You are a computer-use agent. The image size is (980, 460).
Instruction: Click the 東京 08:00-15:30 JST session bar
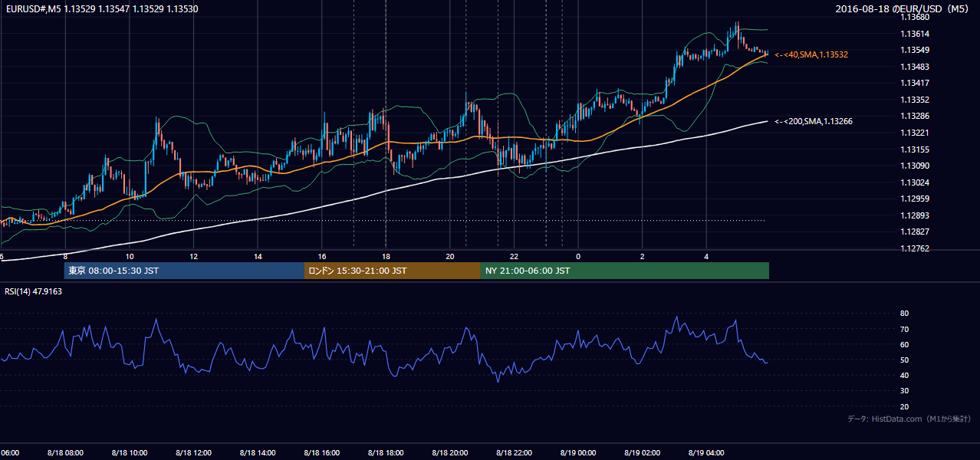(x=184, y=271)
